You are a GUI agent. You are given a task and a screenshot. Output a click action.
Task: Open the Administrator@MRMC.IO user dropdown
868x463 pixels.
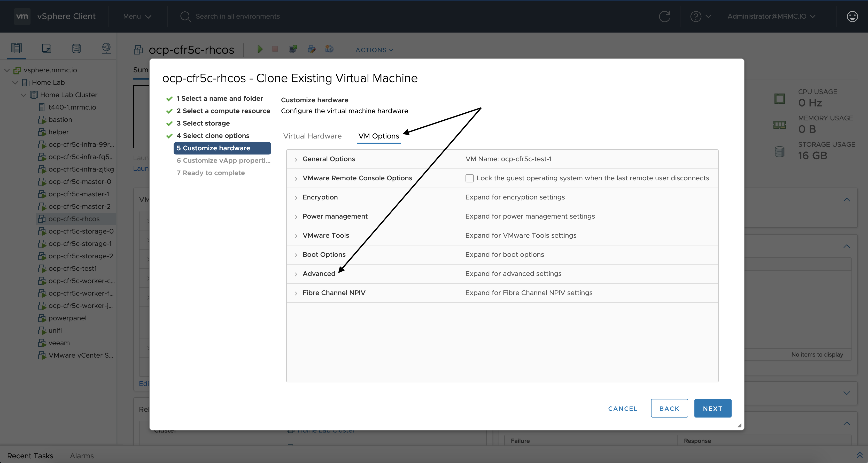[x=771, y=16]
